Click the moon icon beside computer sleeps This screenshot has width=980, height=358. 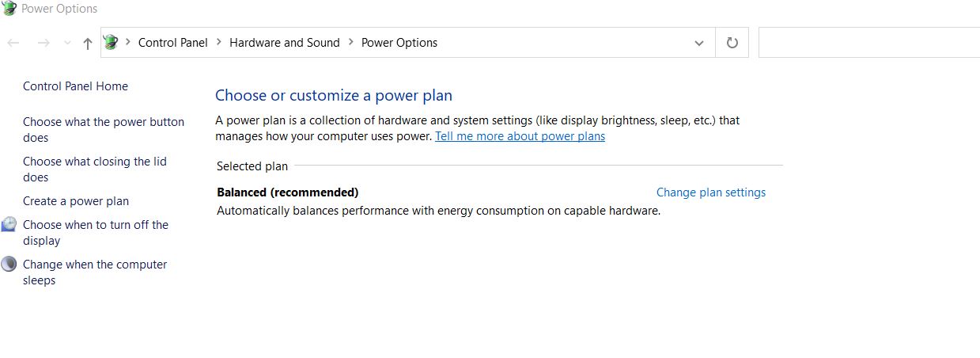point(9,265)
